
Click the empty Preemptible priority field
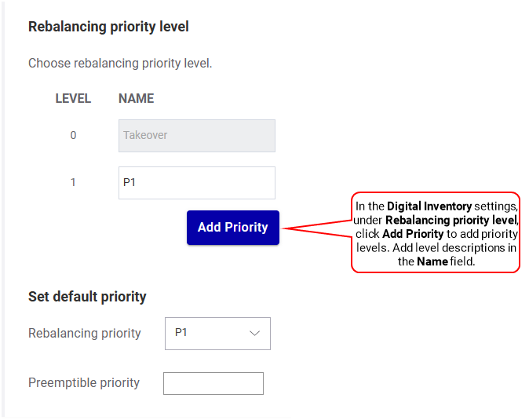pyautogui.click(x=213, y=383)
